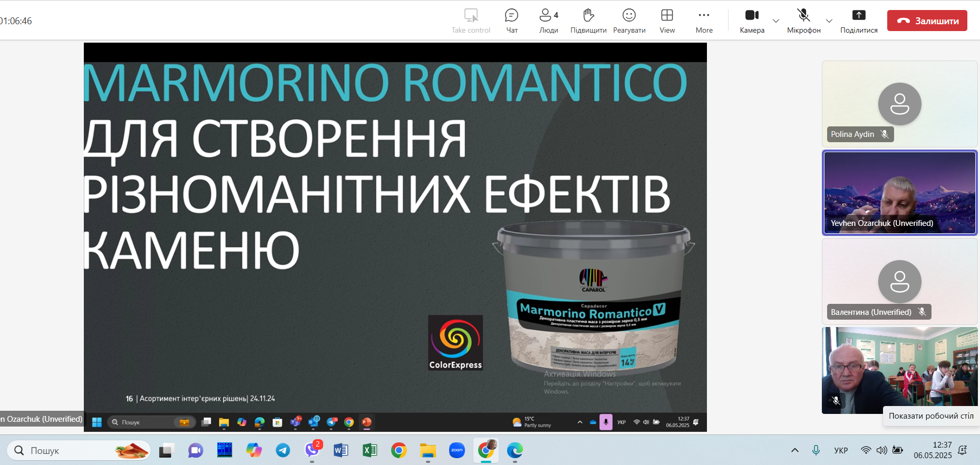Open the Реагувати reactions menu

[x=629, y=21]
